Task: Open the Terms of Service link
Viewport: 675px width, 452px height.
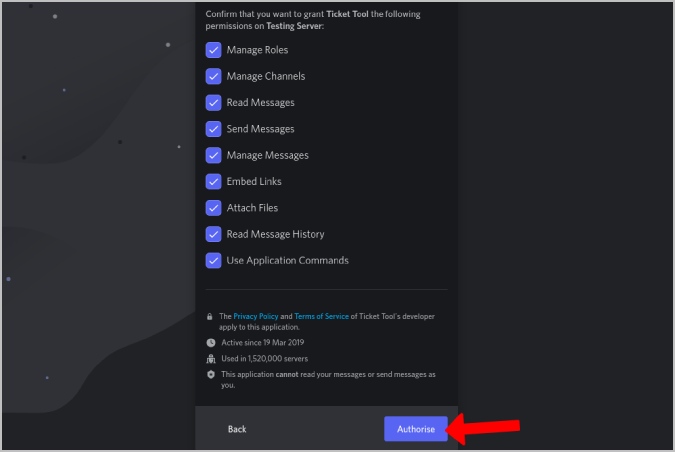Action: click(x=322, y=316)
